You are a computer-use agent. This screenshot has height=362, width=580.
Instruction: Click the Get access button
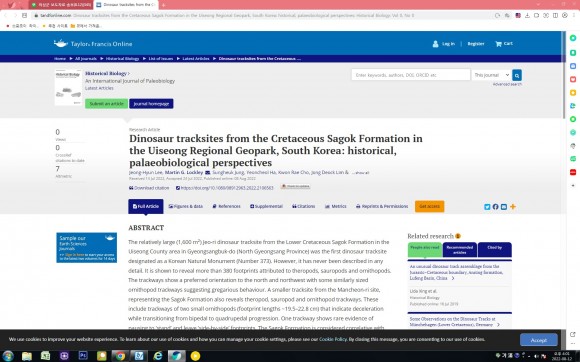pyautogui.click(x=429, y=206)
